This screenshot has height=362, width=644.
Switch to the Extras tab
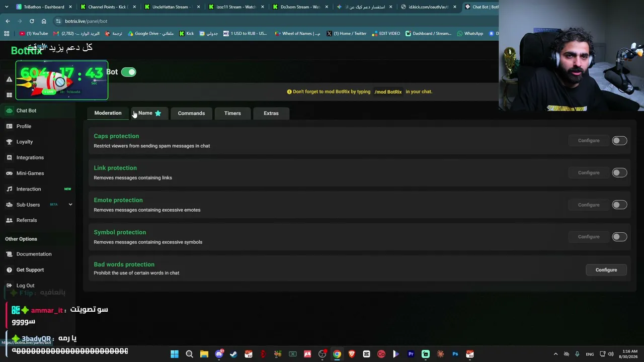click(271, 113)
